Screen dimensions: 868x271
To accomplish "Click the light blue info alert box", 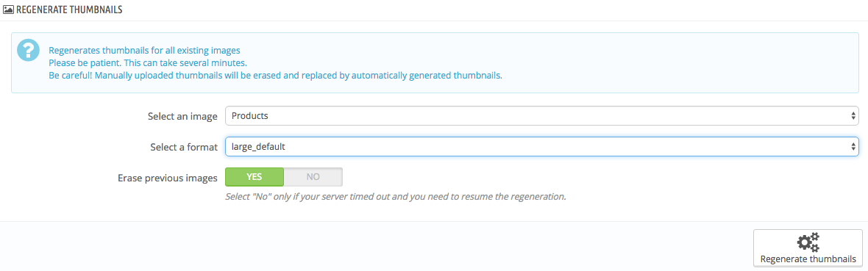I will coord(435,62).
